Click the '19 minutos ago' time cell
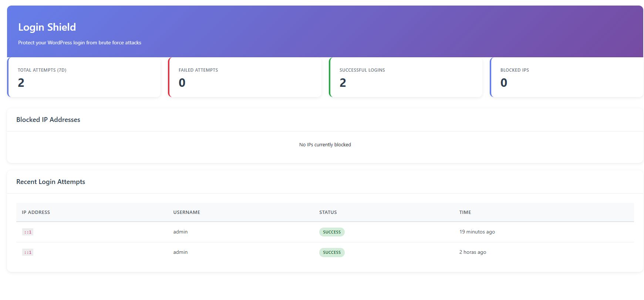The width and height of the screenshot is (644, 300). (x=477, y=232)
